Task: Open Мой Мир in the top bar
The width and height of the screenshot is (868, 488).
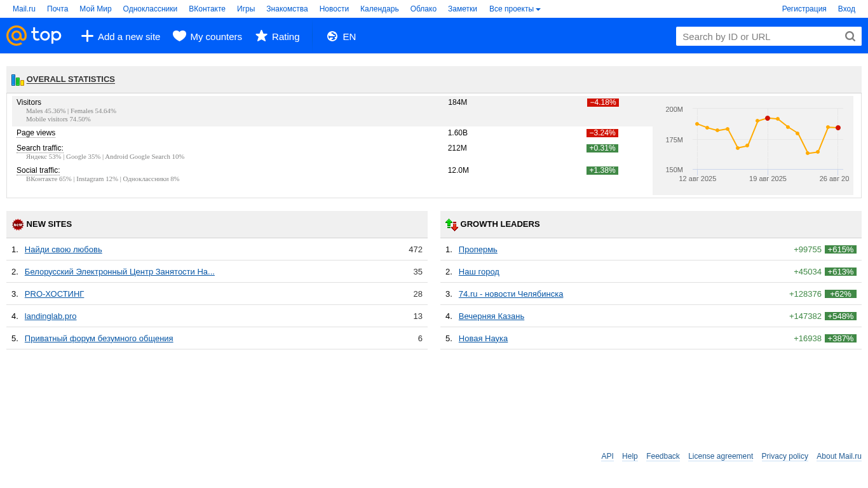Action: (x=95, y=9)
